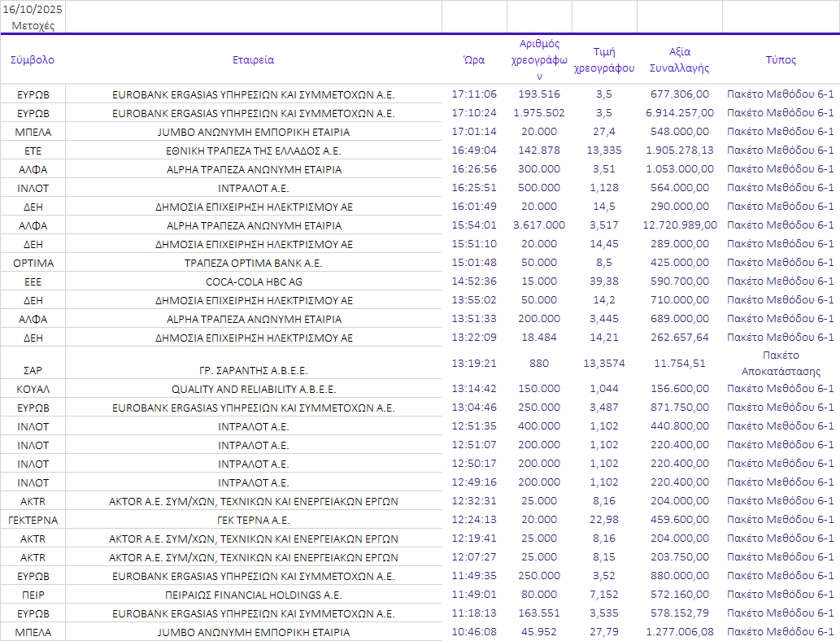Click the ΕΤΕ symbol cell
The width and height of the screenshot is (840, 641).
pyautogui.click(x=33, y=150)
